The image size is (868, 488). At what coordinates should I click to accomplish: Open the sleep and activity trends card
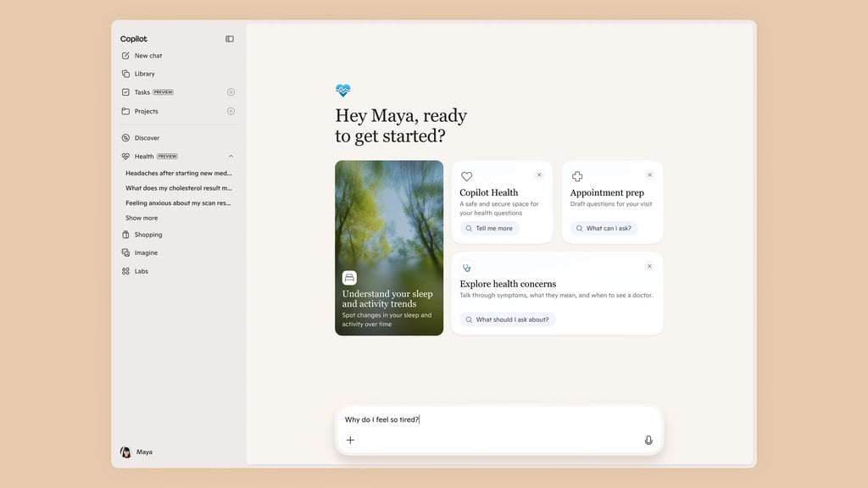click(x=389, y=248)
